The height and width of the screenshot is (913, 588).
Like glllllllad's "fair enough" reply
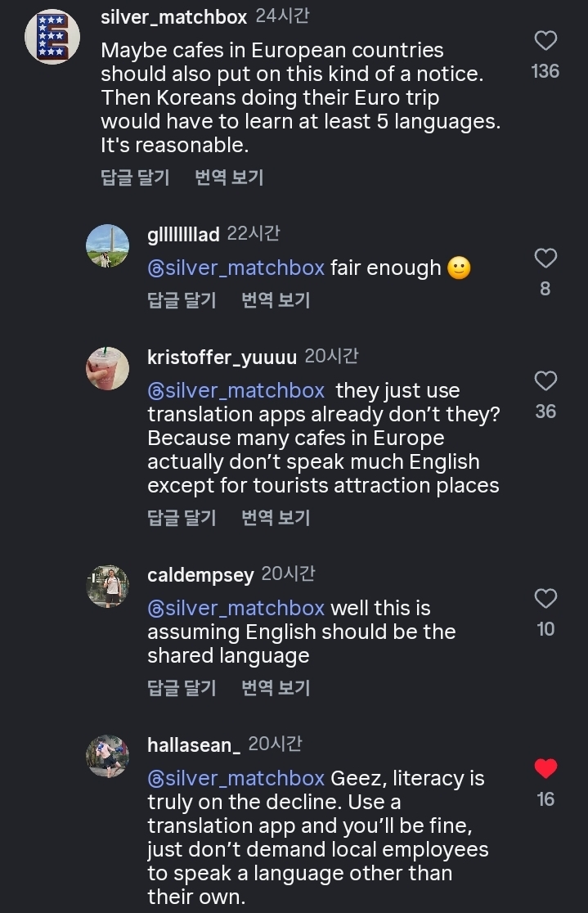pyautogui.click(x=545, y=259)
